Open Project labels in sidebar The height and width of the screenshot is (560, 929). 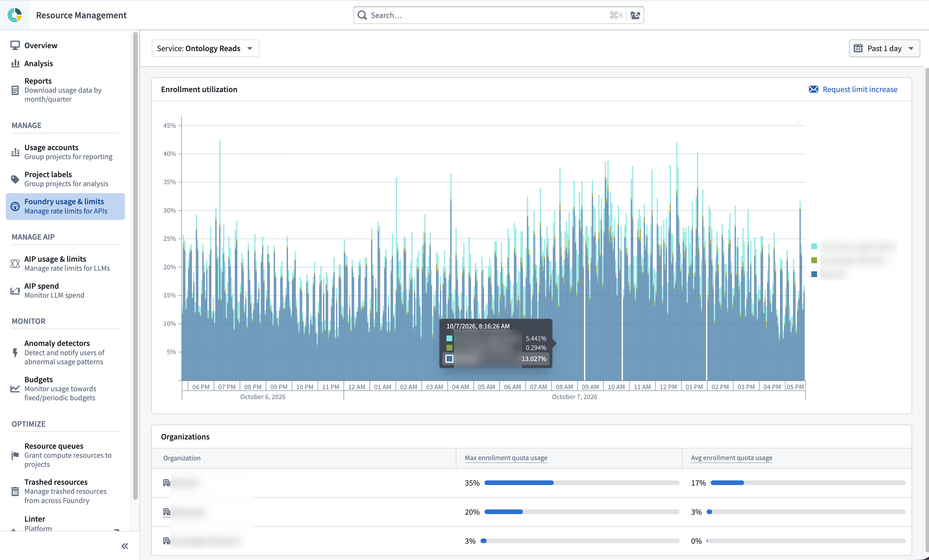(65, 179)
